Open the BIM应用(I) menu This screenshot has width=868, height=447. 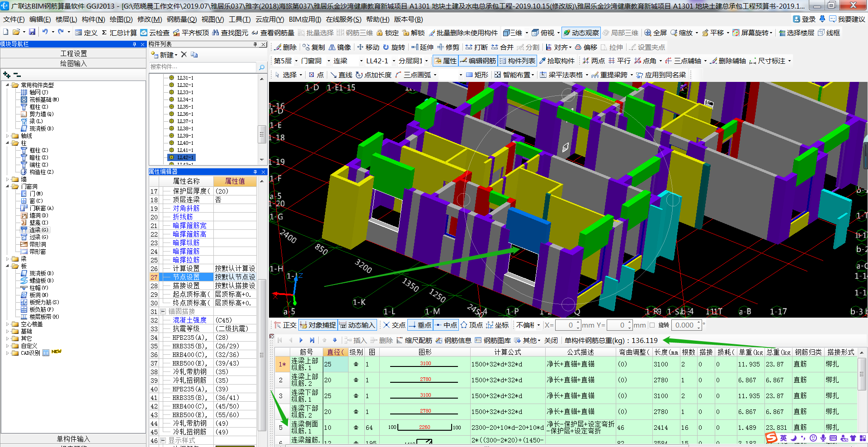[305, 19]
